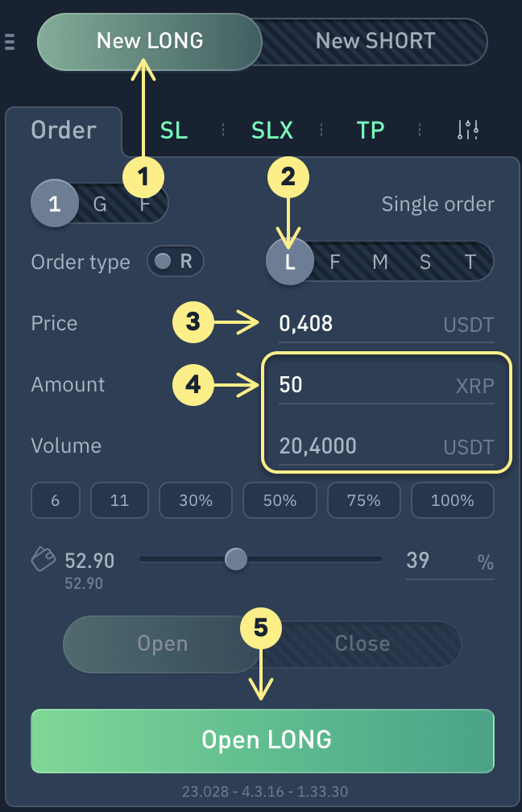
Task: Open the sliders settings icon tab
Action: coord(468,130)
